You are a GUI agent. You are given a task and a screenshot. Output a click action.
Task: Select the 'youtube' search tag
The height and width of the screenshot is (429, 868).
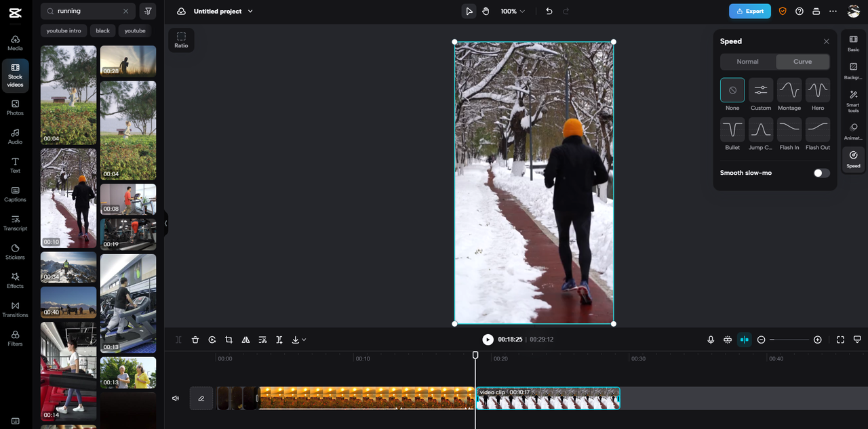pos(135,30)
